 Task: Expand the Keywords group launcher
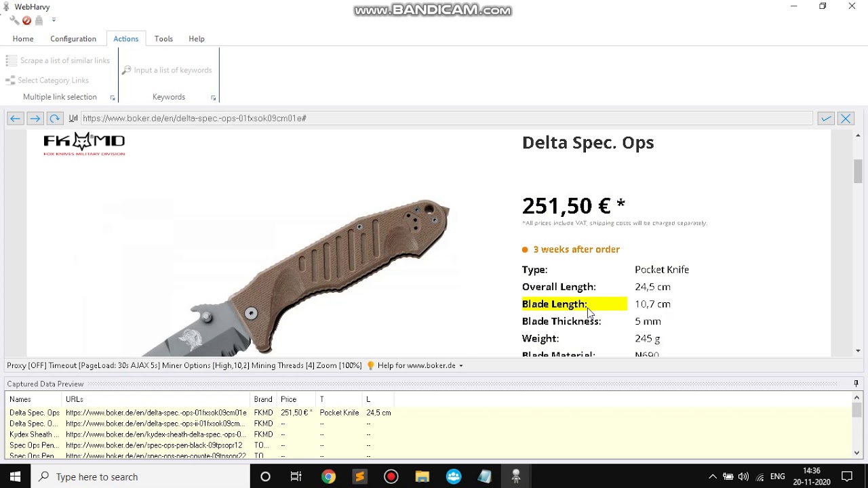tap(213, 98)
